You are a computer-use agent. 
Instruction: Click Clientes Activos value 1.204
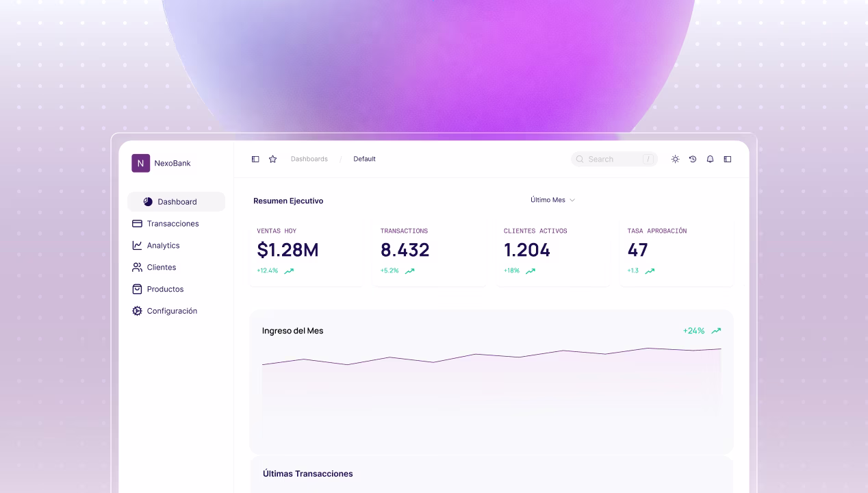pyautogui.click(x=527, y=250)
